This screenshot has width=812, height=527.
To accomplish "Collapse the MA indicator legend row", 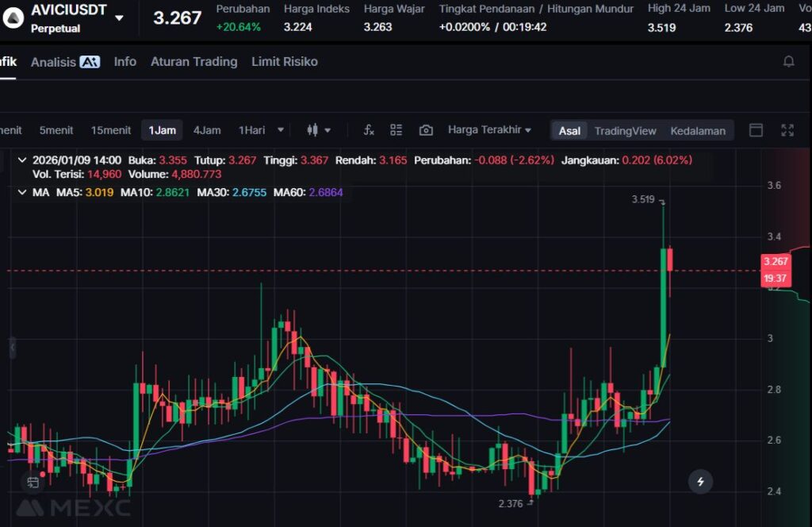I will [x=21, y=192].
